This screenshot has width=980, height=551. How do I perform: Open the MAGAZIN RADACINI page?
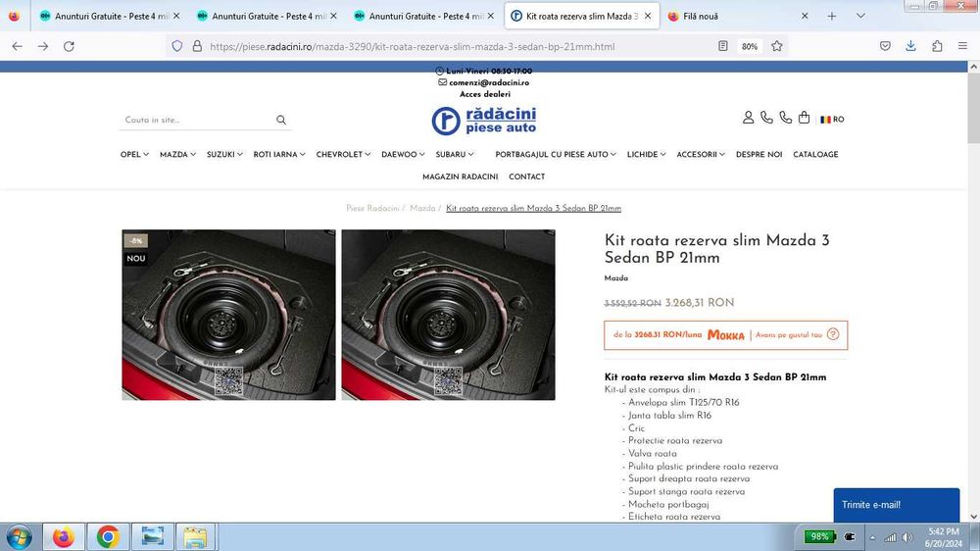pos(460,177)
